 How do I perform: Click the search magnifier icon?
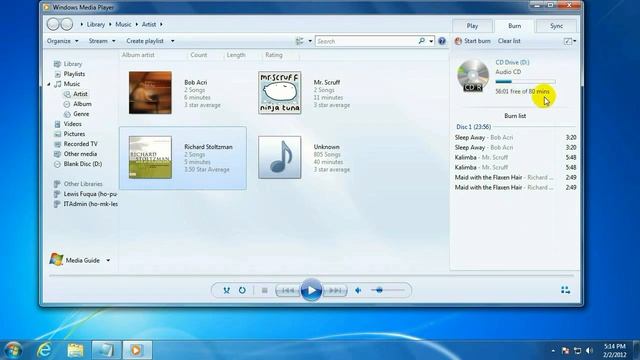tap(422, 41)
